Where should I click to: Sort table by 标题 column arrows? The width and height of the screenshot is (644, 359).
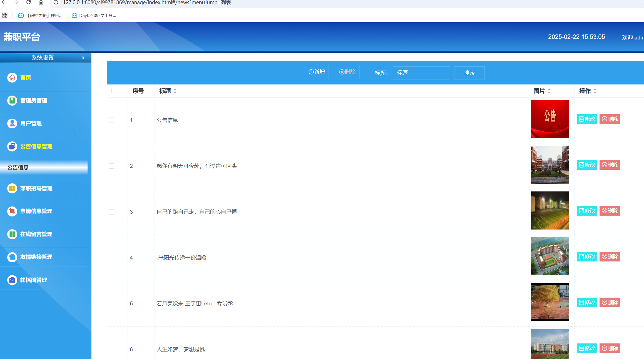click(175, 91)
